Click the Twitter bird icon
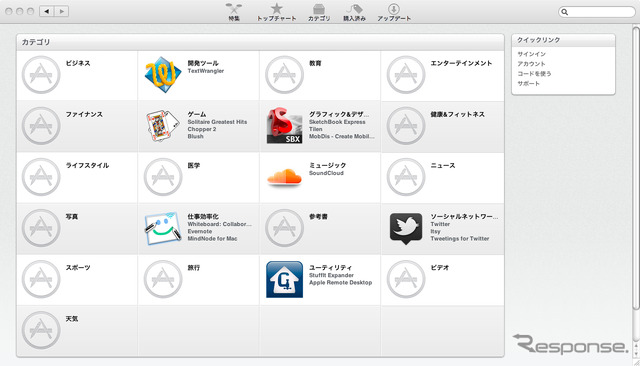This screenshot has width=640, height=366. [406, 228]
